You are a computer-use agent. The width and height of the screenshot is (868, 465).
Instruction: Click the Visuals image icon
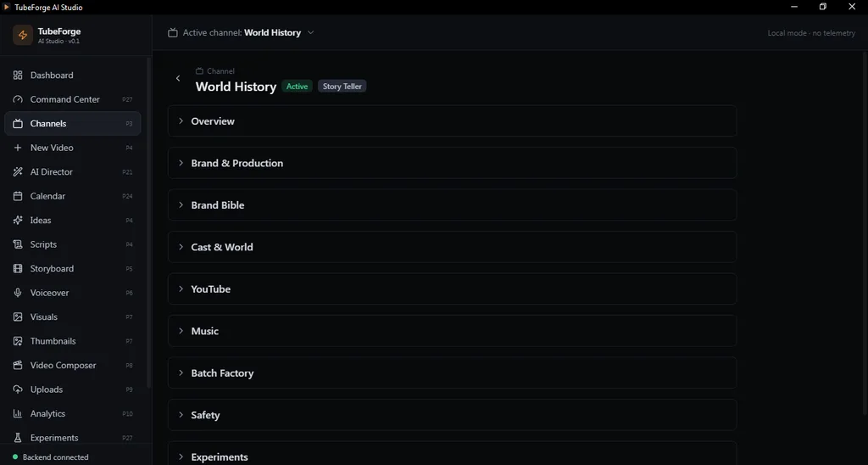pos(18,317)
